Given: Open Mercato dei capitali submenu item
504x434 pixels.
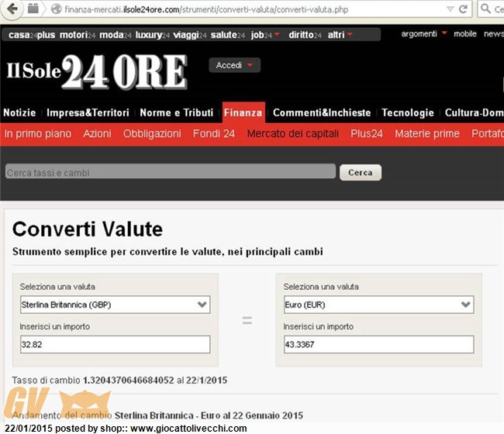Looking at the screenshot, I should coord(293,133).
